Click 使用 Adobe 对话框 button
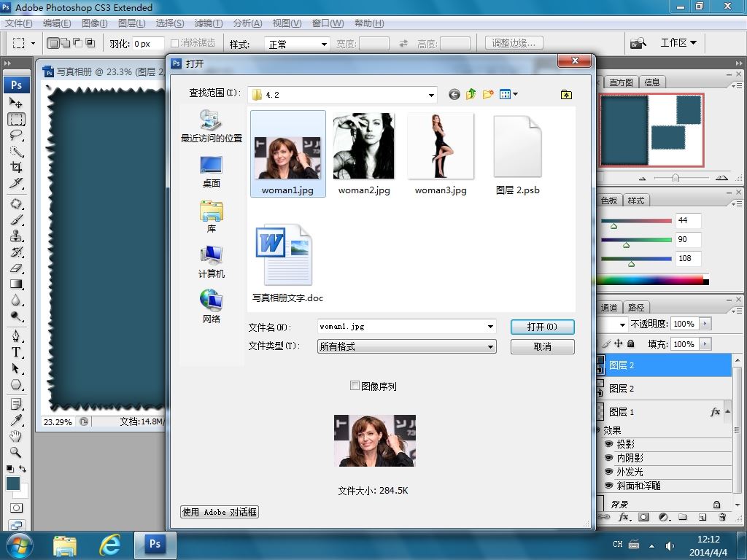The height and width of the screenshot is (560, 747). click(220, 512)
